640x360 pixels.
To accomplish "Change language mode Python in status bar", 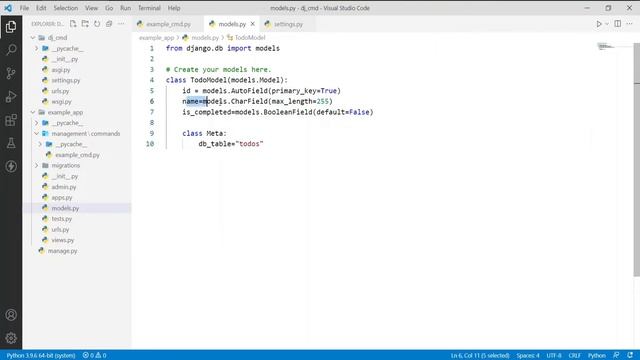I will tap(597, 356).
